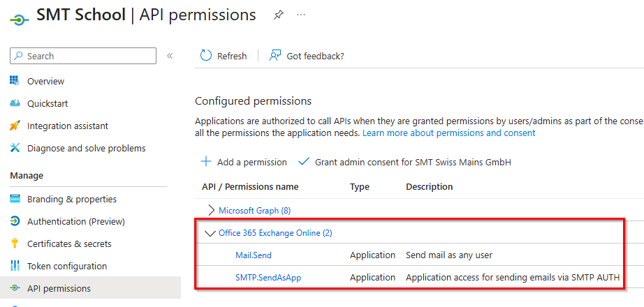The width and height of the screenshot is (644, 307).
Task: Expand the Microsoft Graph (8) permissions group
Action: (x=212, y=210)
